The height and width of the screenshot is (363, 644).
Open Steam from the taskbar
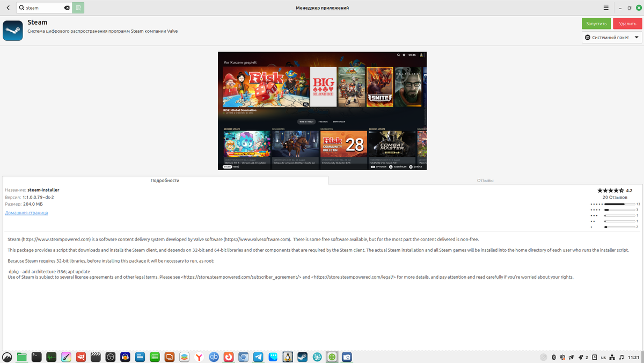pyautogui.click(x=303, y=357)
